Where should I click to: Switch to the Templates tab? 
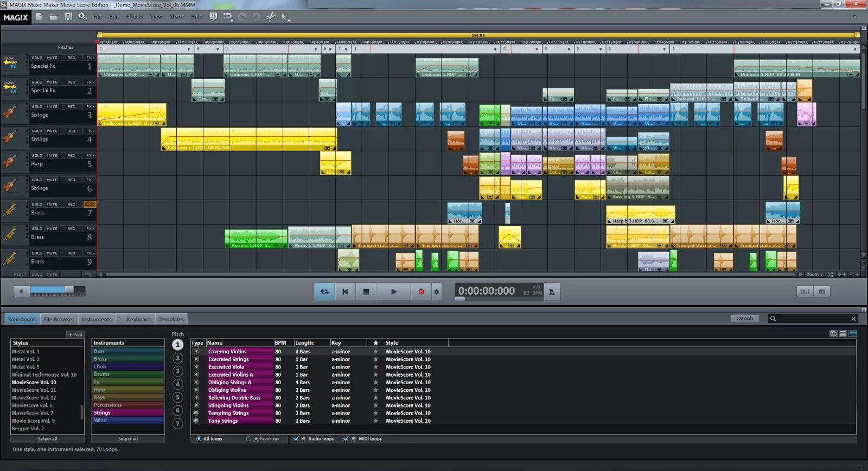point(171,319)
